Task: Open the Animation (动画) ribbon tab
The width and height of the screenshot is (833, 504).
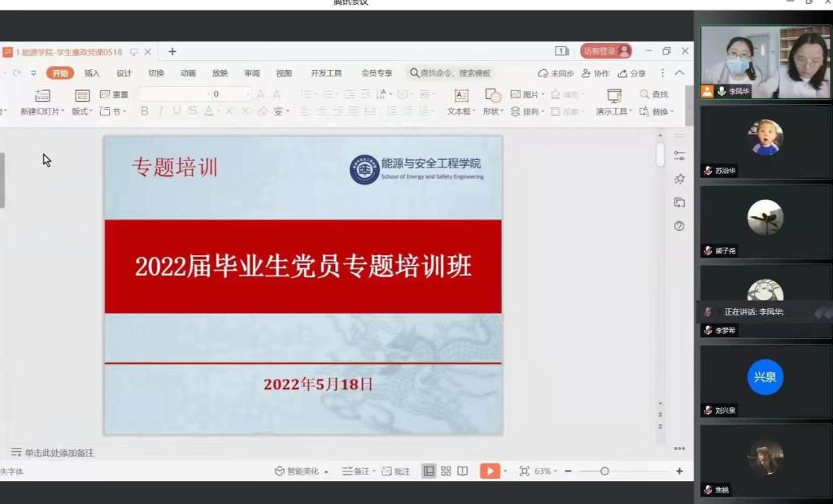Action: coord(188,73)
